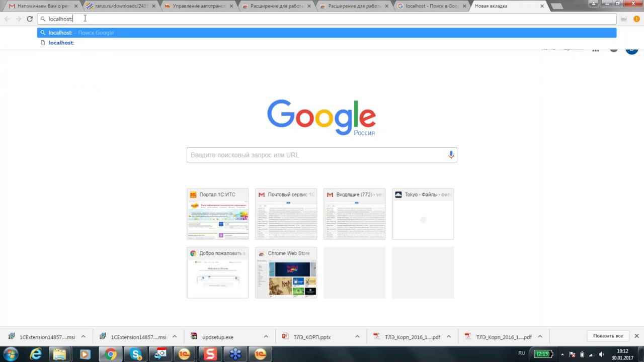The height and width of the screenshot is (362, 644).
Task: Open the Tokyo - Файлы thumbnail
Action: tap(423, 214)
